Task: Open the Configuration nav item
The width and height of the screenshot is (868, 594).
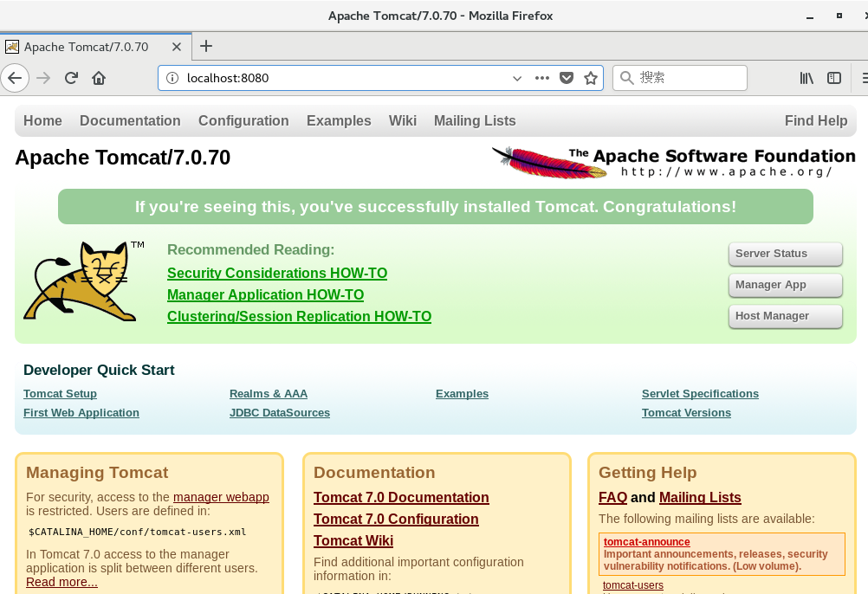Action: tap(243, 120)
